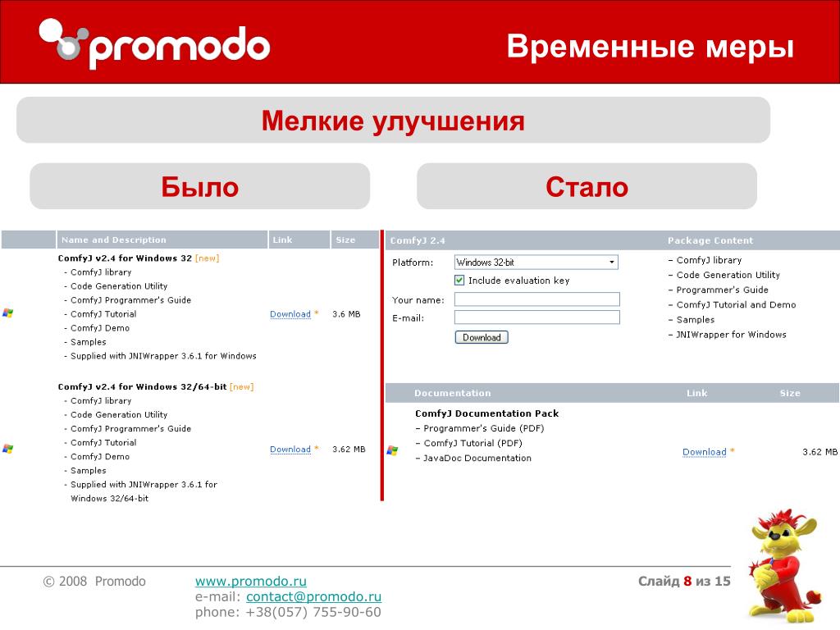The image size is (840, 630).
Task: Click the Стало heading box
Action: (587, 186)
